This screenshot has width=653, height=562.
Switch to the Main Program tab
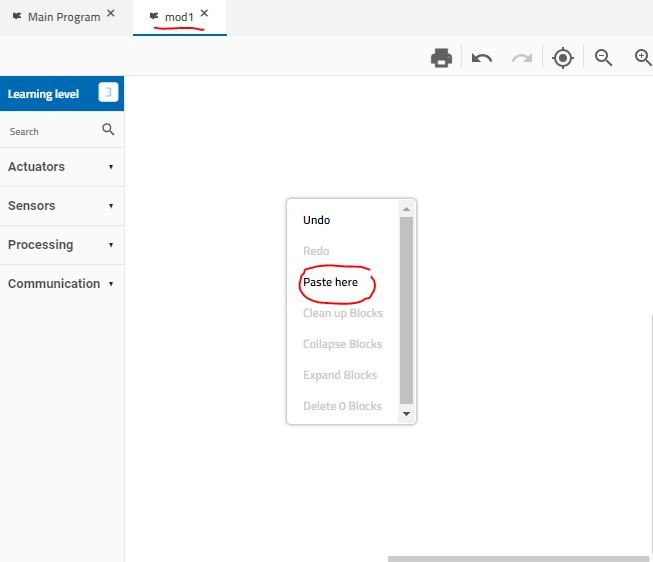(63, 17)
